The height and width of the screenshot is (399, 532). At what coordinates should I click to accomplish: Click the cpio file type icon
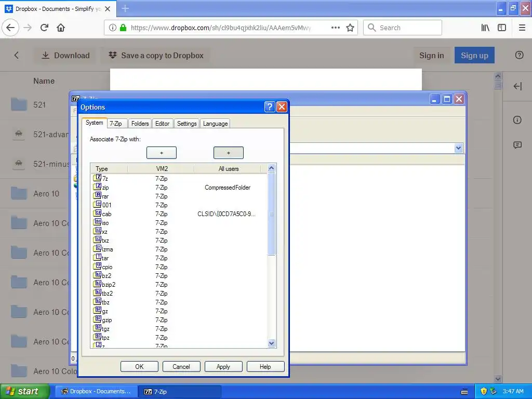point(97,266)
